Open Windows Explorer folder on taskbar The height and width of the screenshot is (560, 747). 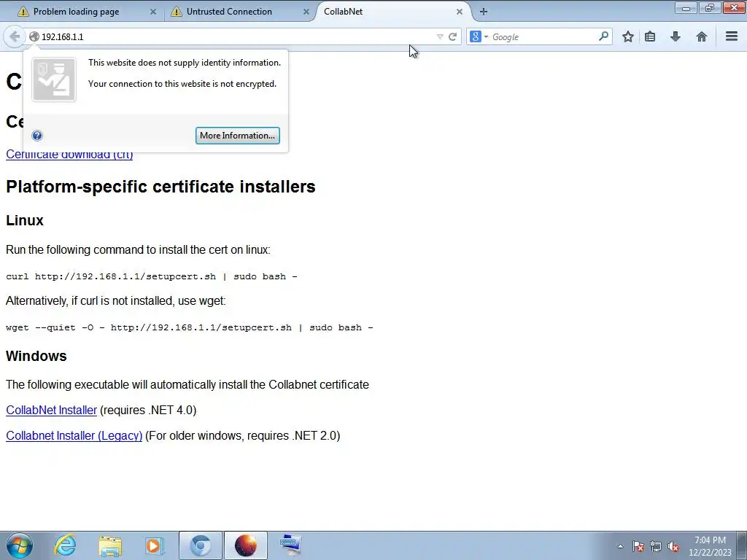(x=110, y=545)
